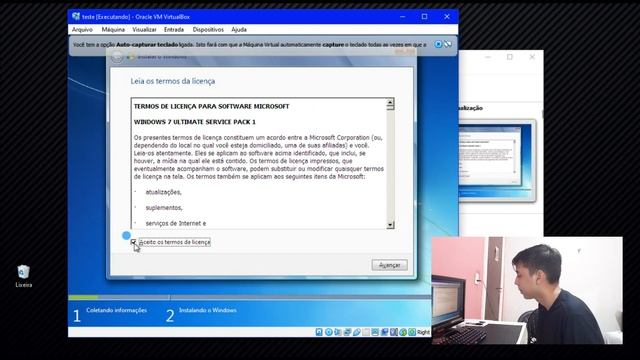Click the VirtualBox title bar icon
640x360 pixels.
76,16
